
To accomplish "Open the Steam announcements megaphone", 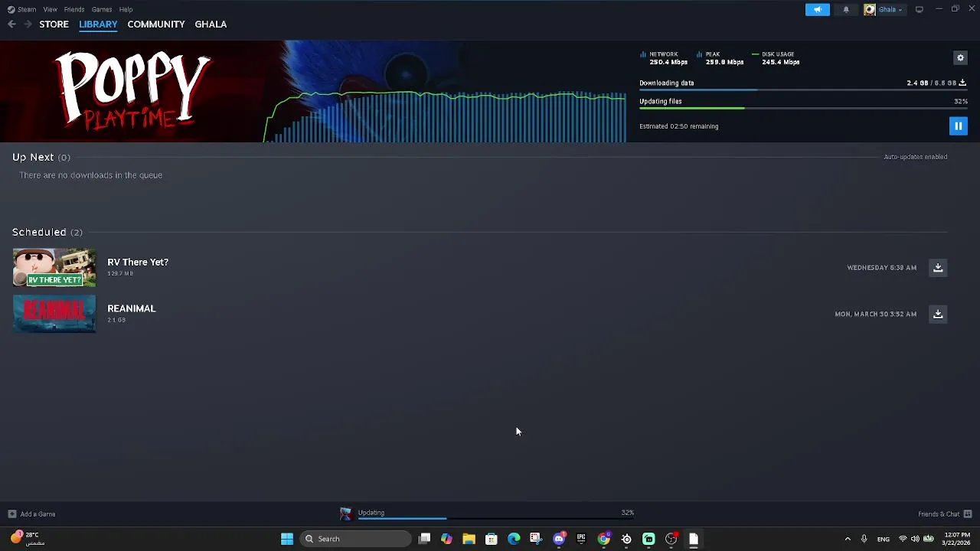I will click(817, 9).
